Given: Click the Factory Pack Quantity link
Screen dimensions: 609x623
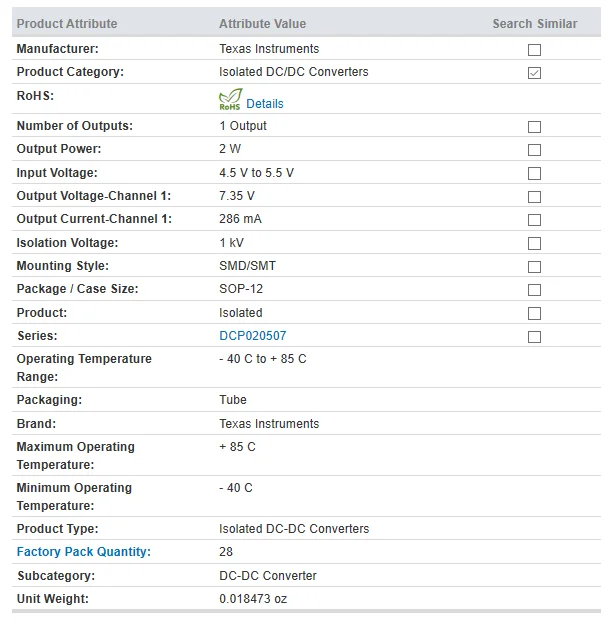Looking at the screenshot, I should pos(84,551).
